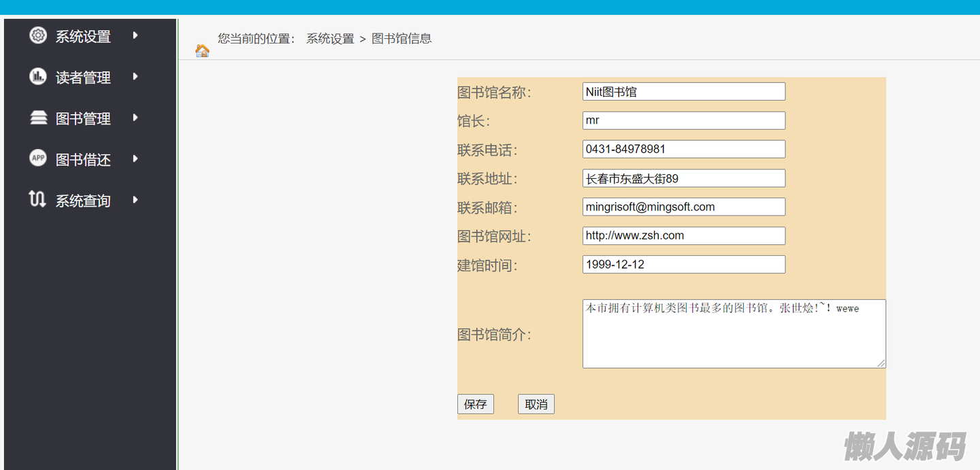Open the 系统查询 menu item
Image resolution: width=980 pixels, height=470 pixels.
coord(83,201)
